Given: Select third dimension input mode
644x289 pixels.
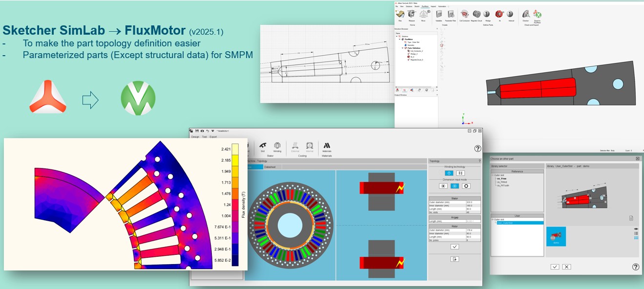Looking at the screenshot, I should click(x=466, y=186).
